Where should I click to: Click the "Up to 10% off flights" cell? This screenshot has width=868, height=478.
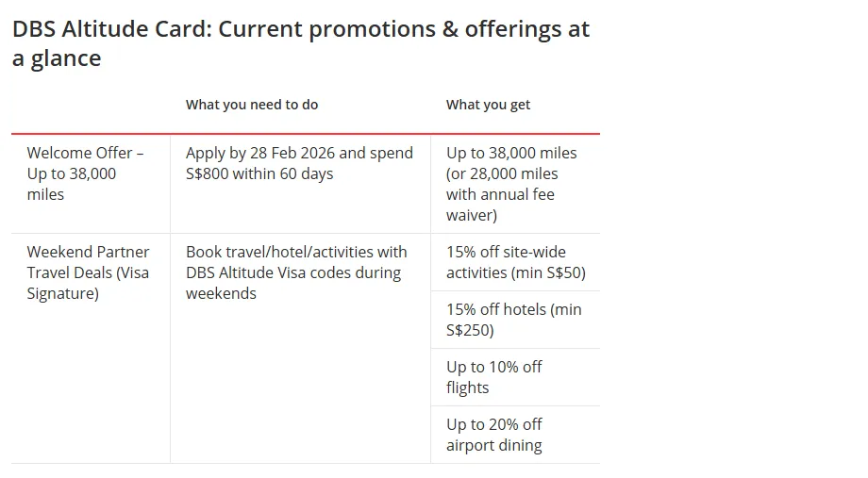click(x=494, y=377)
